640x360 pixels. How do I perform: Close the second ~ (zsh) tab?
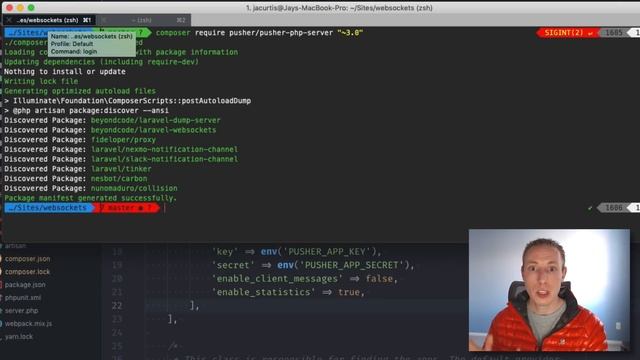point(104,20)
